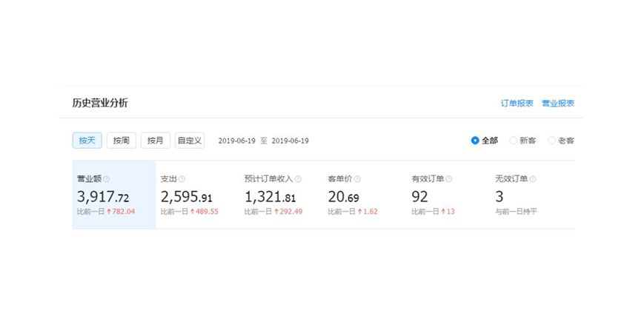Click the start date 2019-06-19 field
Viewport: 644px width, 319px height.
pyautogui.click(x=236, y=141)
